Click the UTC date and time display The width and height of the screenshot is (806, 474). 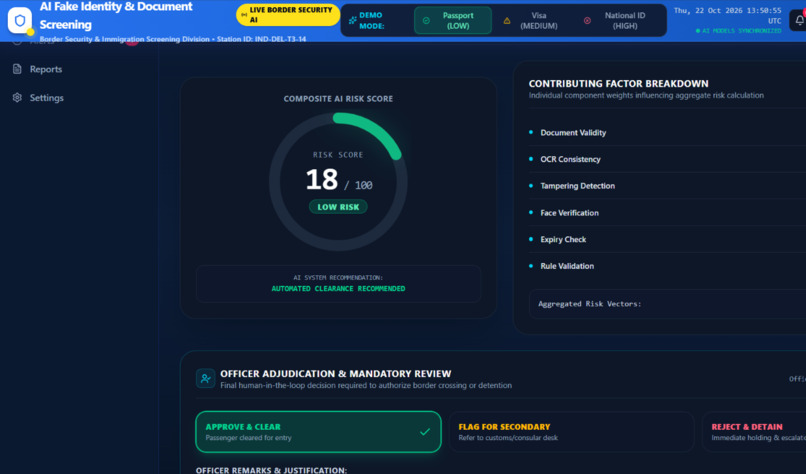[727, 15]
